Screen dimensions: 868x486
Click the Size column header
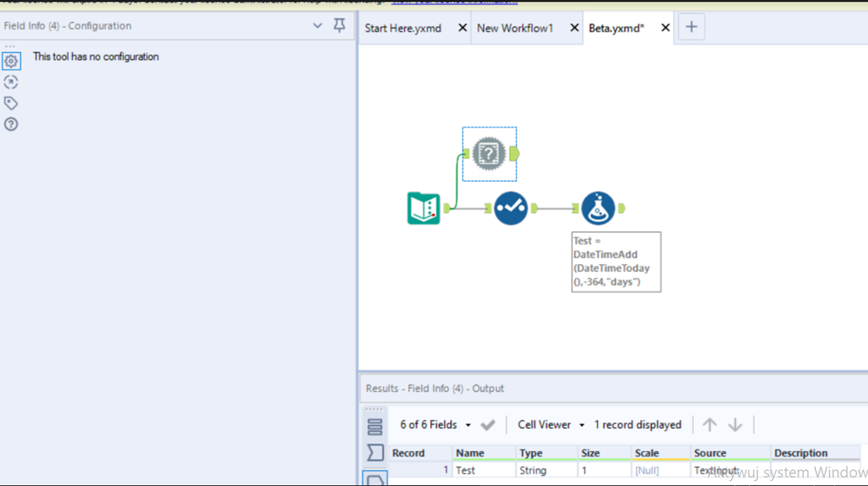pyautogui.click(x=605, y=453)
